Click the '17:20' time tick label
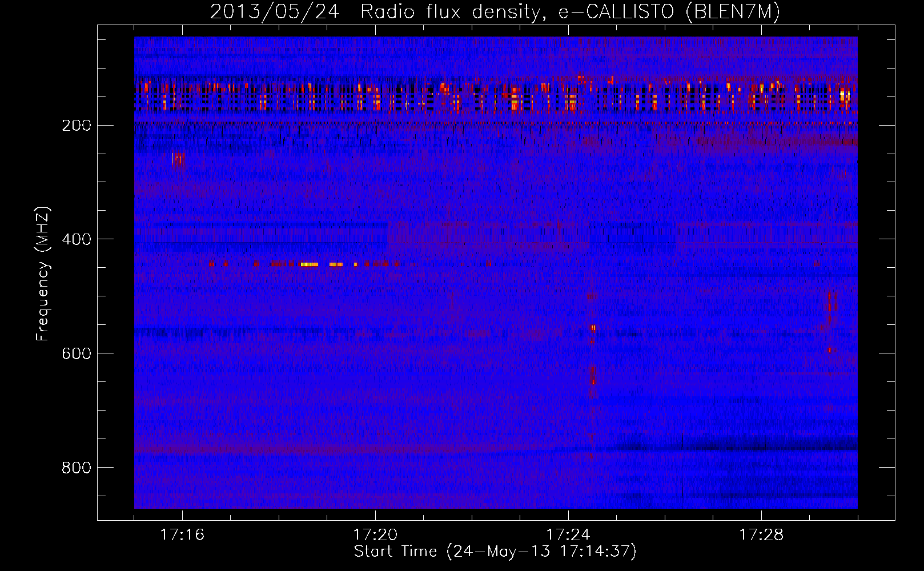 375,535
